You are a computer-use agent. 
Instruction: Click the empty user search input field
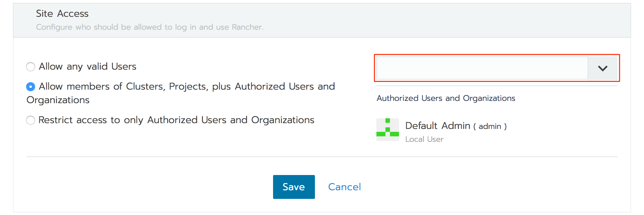click(482, 68)
